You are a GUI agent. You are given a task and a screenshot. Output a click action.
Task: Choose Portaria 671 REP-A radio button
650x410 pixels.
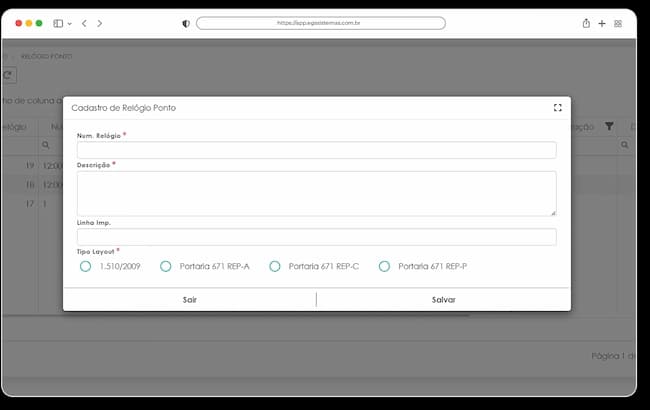166,266
